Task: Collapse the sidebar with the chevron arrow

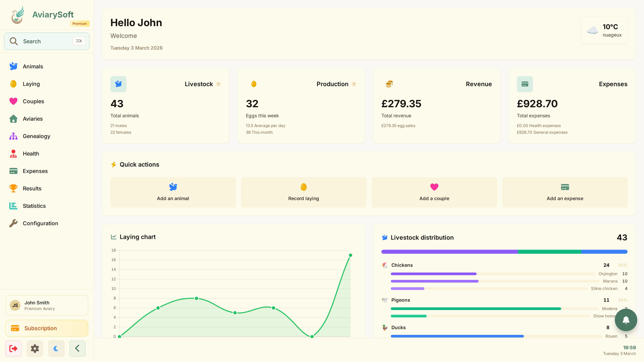Action: tap(77, 349)
